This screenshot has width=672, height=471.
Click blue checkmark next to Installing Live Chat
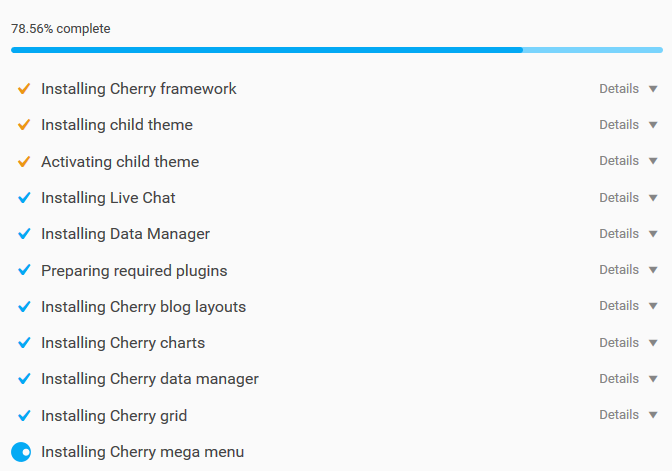24,198
